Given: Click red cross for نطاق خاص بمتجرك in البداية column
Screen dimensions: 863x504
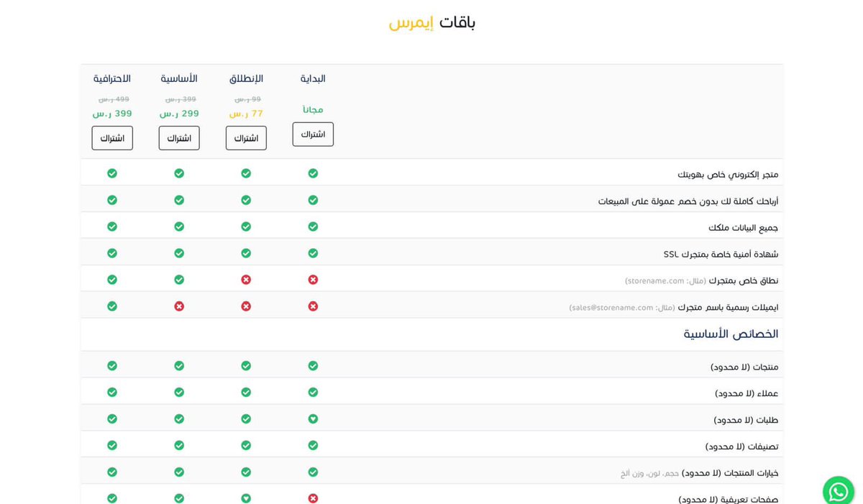Looking at the screenshot, I should (x=313, y=280).
